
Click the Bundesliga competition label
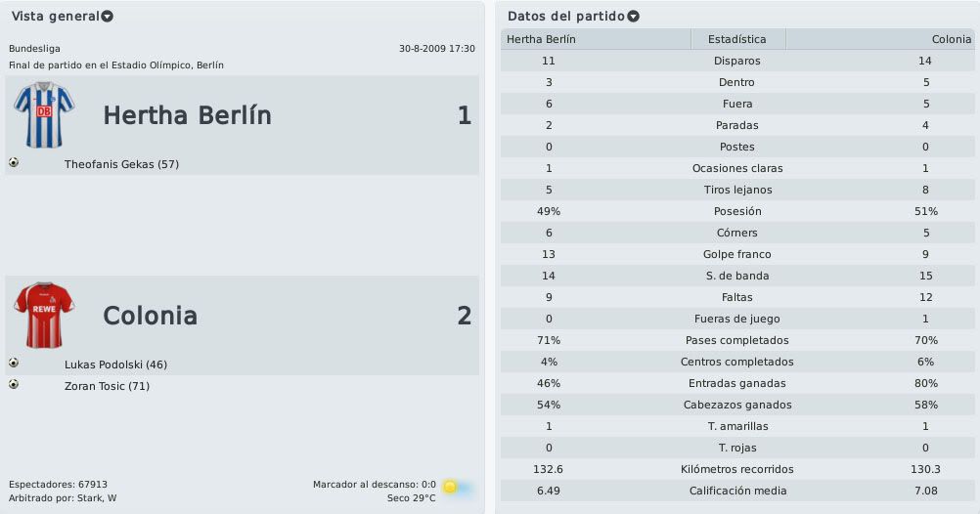tap(34, 49)
